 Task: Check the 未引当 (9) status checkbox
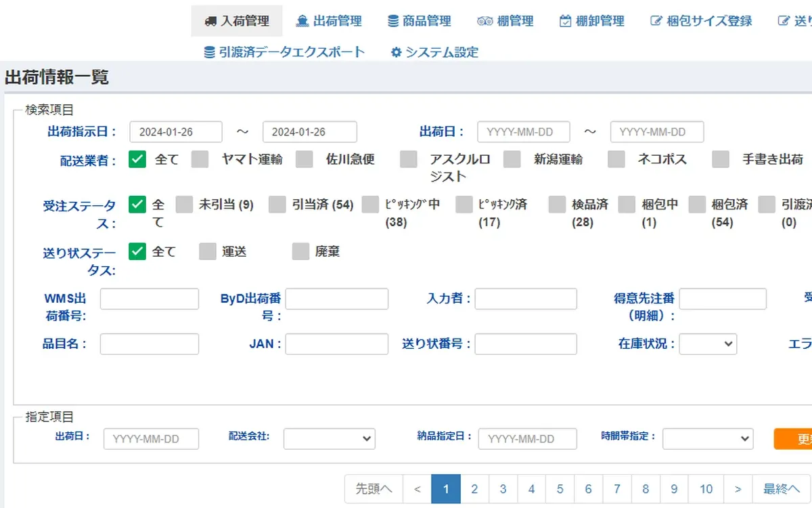[x=184, y=205]
